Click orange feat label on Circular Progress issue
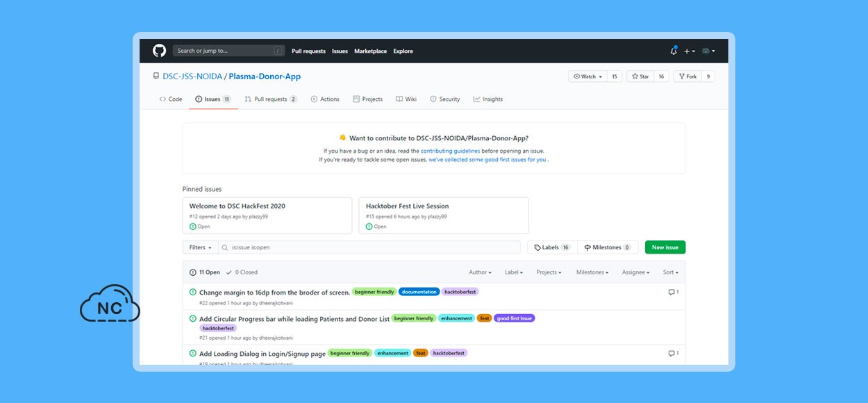 pyautogui.click(x=484, y=318)
